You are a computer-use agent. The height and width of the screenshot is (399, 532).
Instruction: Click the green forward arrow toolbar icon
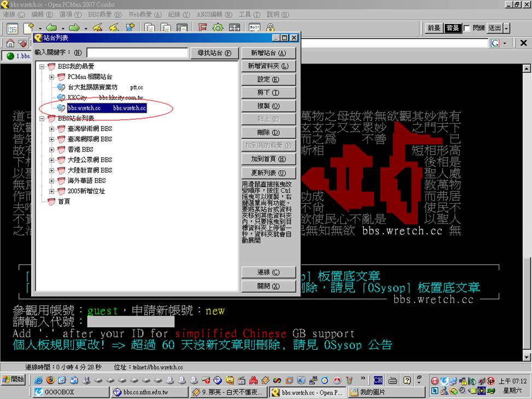(74, 28)
